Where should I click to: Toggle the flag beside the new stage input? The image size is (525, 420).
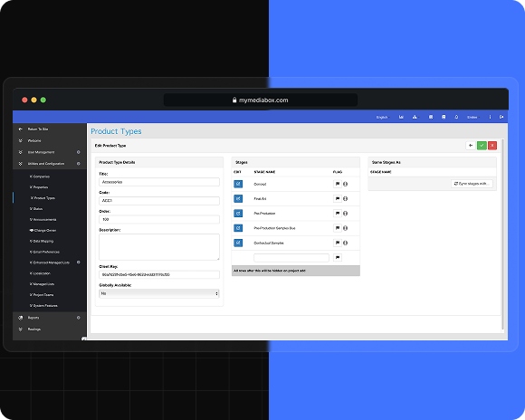338,258
